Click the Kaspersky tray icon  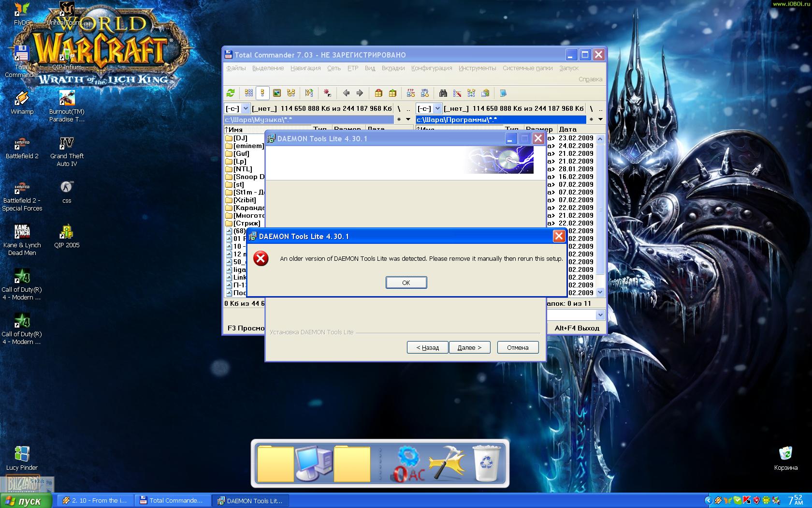pyautogui.click(x=747, y=500)
